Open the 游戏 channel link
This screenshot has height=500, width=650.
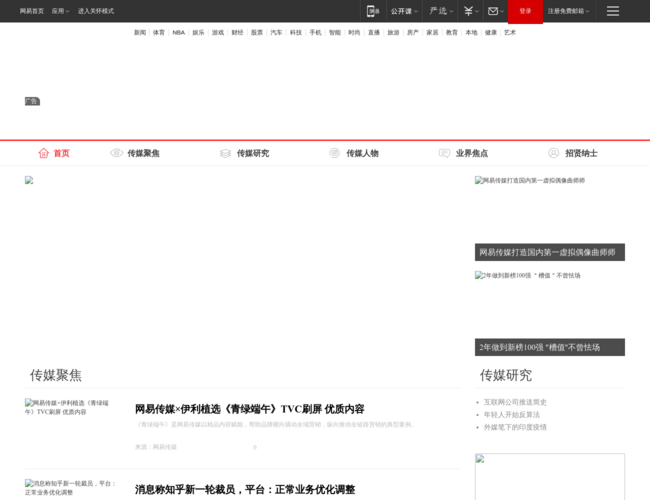(x=218, y=32)
